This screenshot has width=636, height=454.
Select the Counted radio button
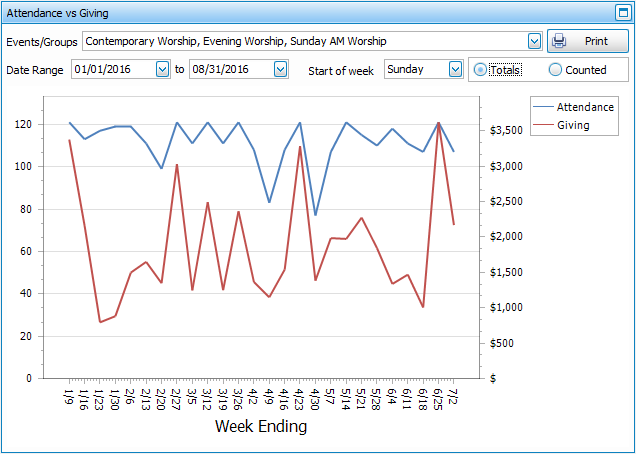click(556, 70)
